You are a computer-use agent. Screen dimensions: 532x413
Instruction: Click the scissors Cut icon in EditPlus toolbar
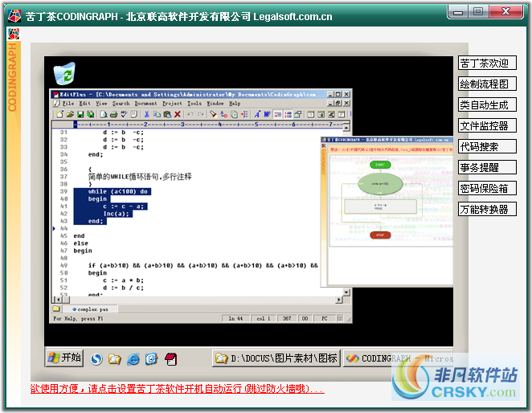pos(146,114)
